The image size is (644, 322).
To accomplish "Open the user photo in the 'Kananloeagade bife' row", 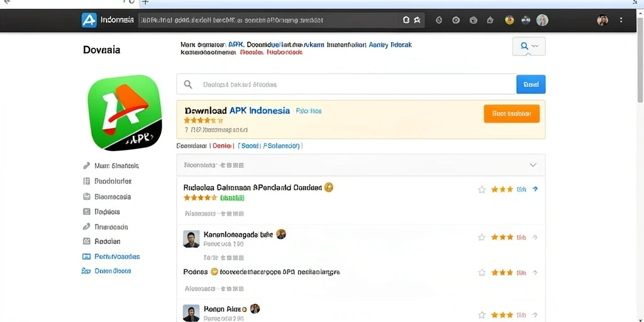I will (191, 238).
